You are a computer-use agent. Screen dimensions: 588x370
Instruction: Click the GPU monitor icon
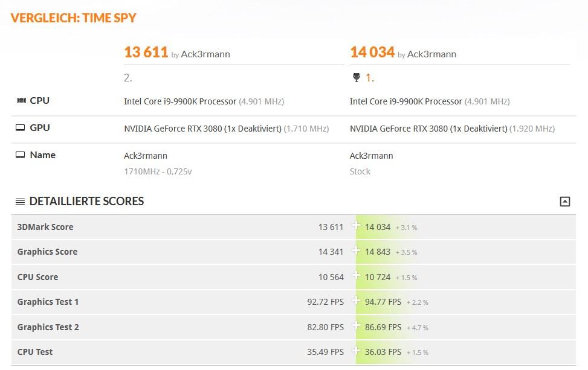pyautogui.click(x=21, y=128)
